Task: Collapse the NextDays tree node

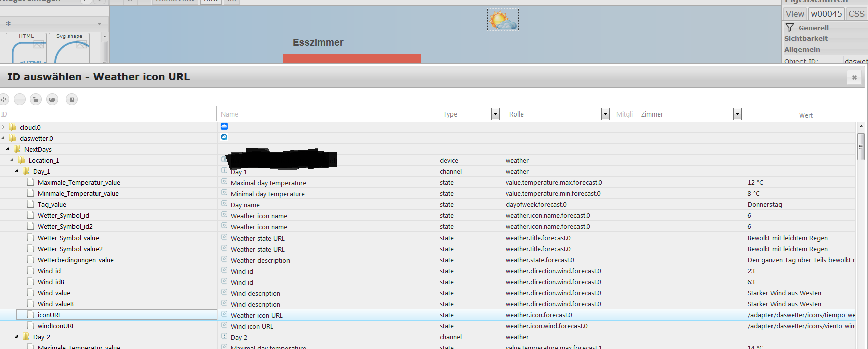Action: tap(8, 149)
